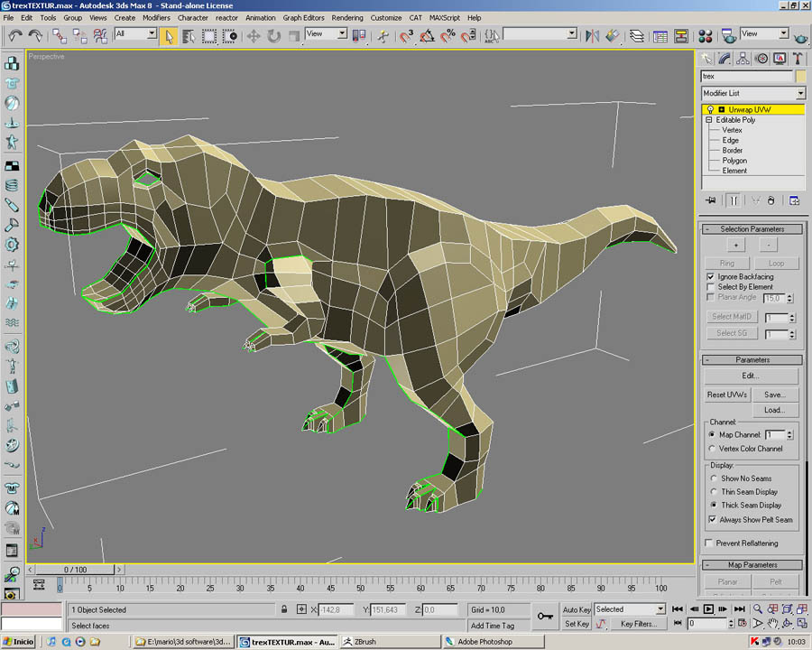This screenshot has width=812, height=650.
Task: Click the Auto Key button
Action: click(577, 609)
